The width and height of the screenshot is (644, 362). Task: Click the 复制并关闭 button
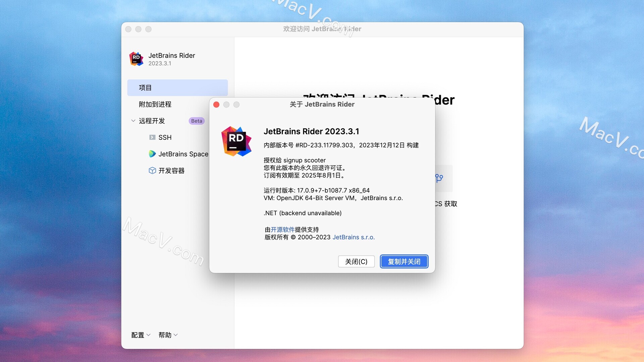coord(404,261)
